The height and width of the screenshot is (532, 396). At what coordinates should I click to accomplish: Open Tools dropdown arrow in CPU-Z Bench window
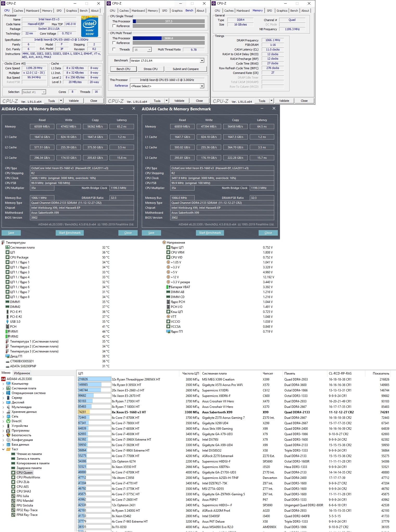pos(167,101)
